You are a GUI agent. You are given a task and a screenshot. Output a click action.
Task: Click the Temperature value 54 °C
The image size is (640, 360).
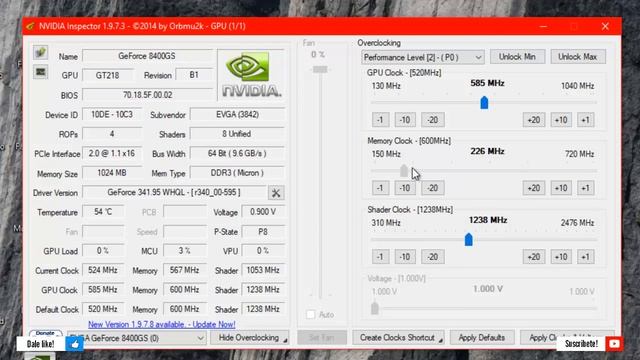click(x=103, y=212)
